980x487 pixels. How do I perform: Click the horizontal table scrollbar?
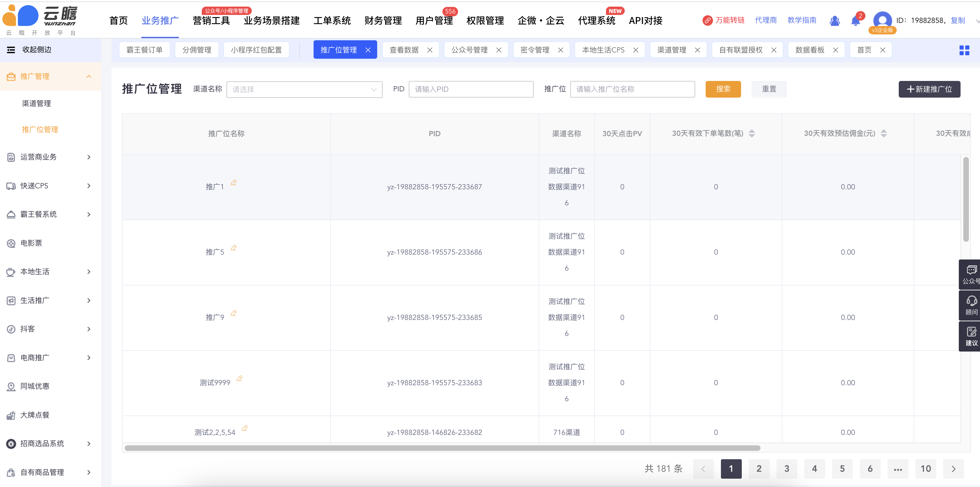click(x=442, y=448)
